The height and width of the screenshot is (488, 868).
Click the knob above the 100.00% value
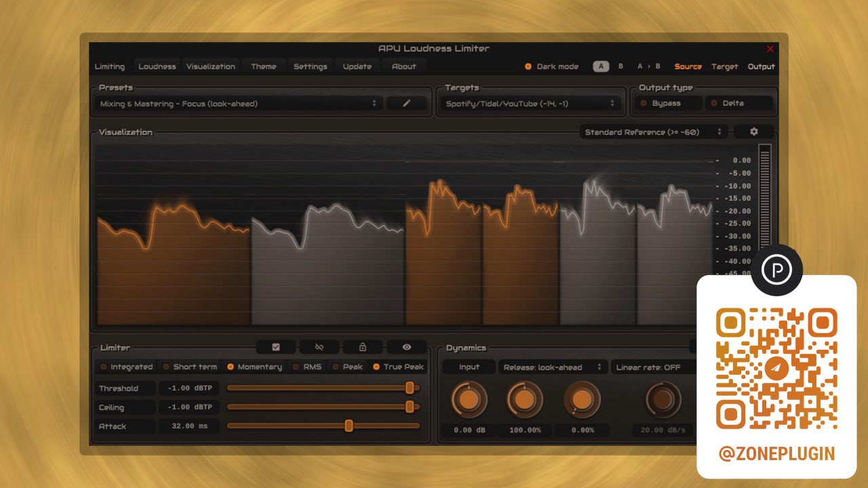click(524, 400)
